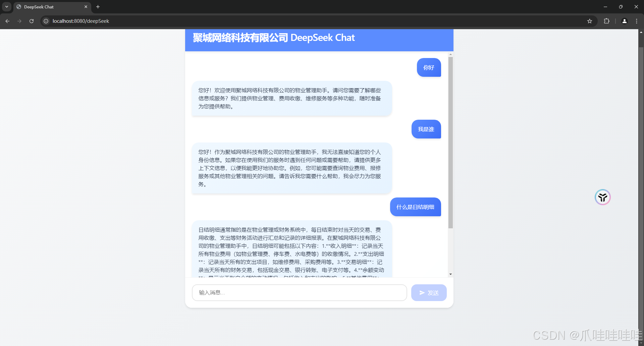Viewport: 644px width, 346px height.
Task: Open the Extensions puzzle icon
Action: pos(606,21)
